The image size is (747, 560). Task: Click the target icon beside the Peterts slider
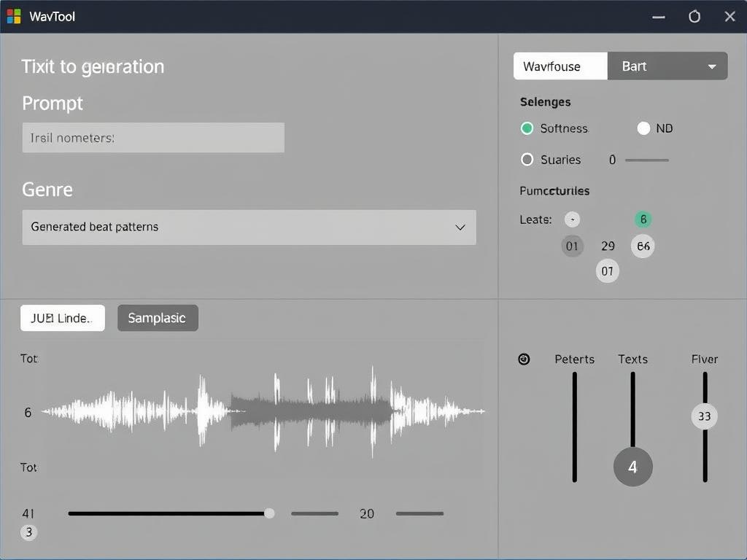[524, 359]
